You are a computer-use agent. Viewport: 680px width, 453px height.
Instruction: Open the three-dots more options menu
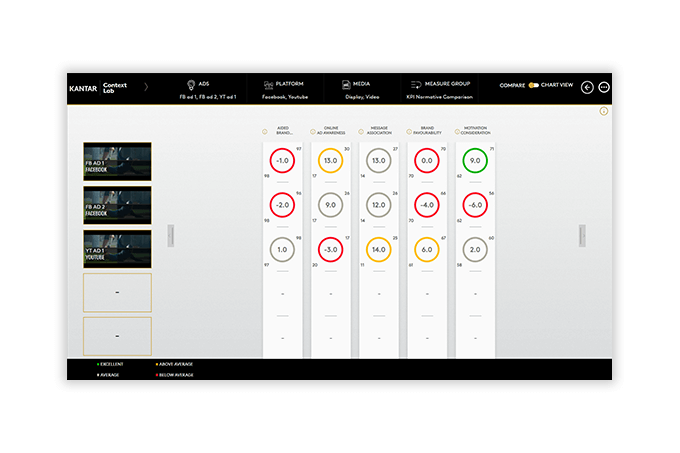coord(603,87)
